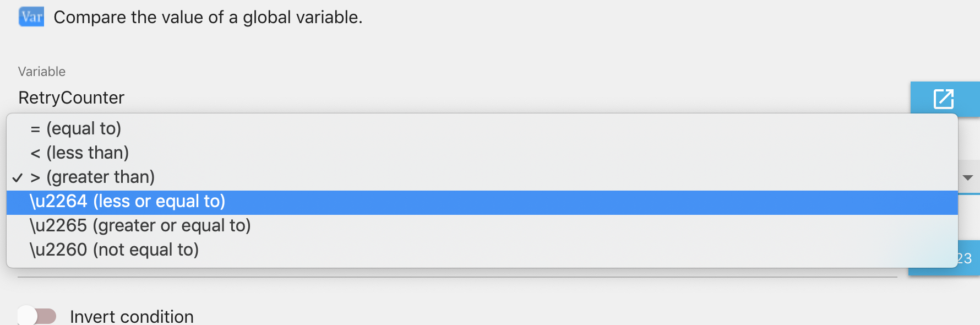Turn on the invert toggle at bottom
Viewport: 980px width, 325px height.
36,316
